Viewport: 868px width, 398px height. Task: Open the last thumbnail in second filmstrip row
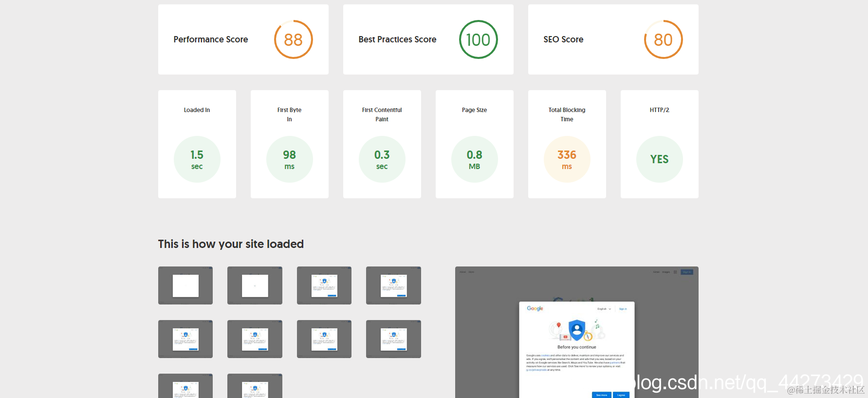tap(393, 339)
